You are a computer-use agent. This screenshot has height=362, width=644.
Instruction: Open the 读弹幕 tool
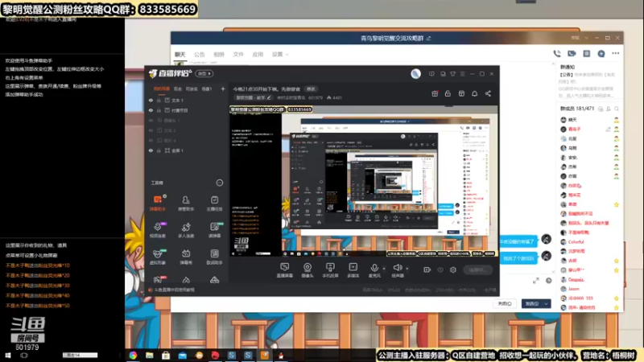[x=214, y=230]
